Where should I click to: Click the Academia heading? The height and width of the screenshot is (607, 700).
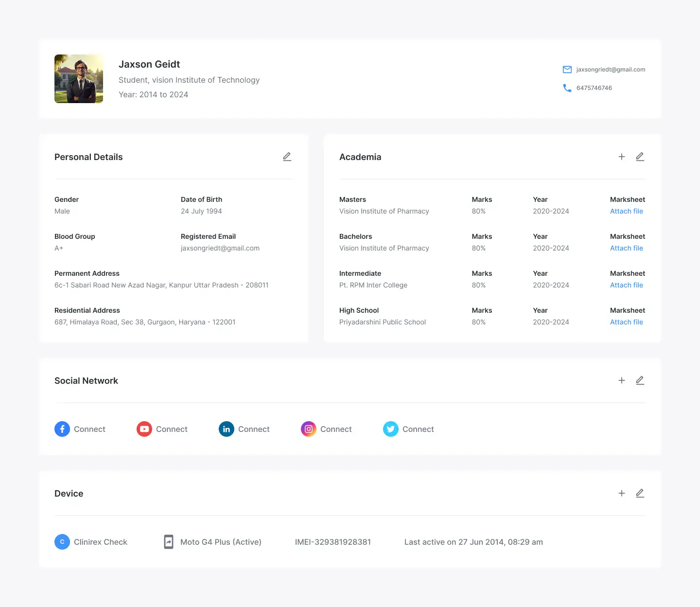360,157
